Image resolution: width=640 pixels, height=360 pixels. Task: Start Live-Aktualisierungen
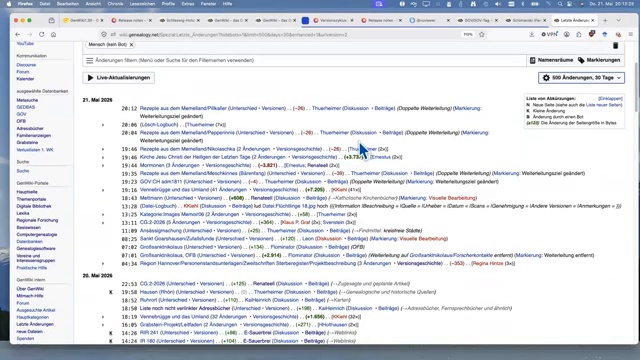118,78
